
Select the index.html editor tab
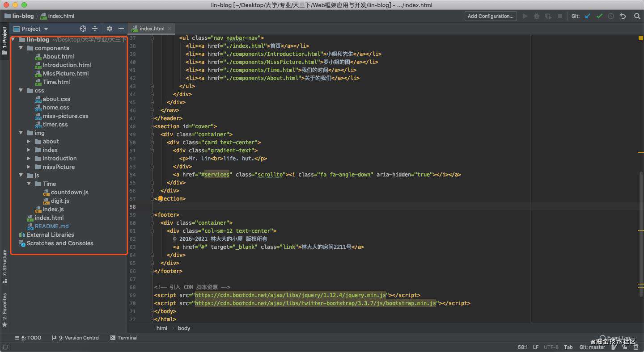pyautogui.click(x=152, y=29)
